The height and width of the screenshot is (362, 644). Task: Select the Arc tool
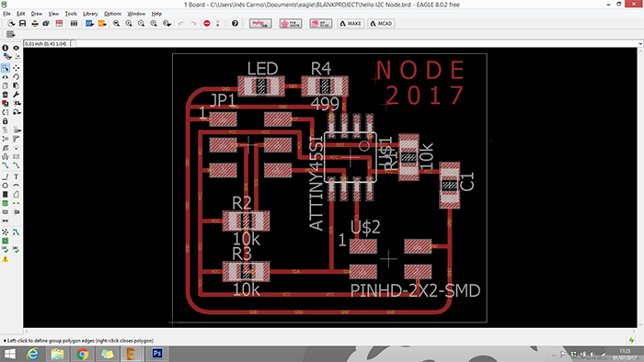(x=16, y=186)
